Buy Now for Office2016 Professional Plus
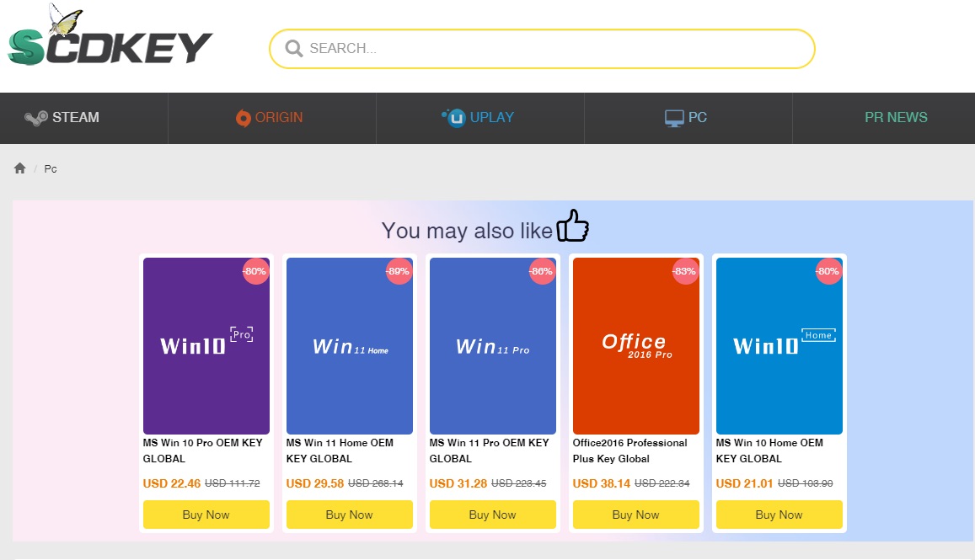 tap(636, 515)
